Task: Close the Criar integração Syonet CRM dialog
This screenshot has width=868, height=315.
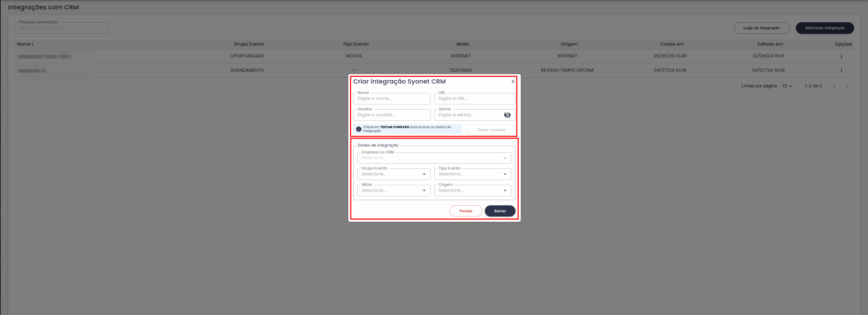Action: point(513,81)
